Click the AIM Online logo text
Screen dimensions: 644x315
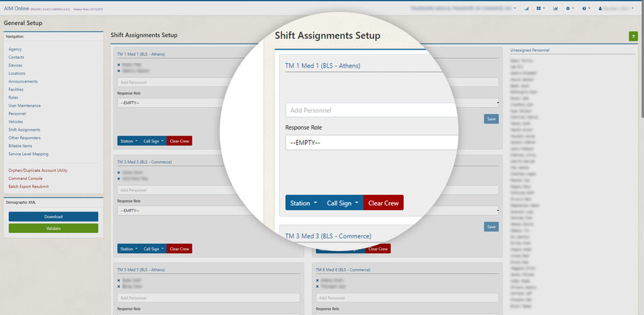tap(16, 8)
